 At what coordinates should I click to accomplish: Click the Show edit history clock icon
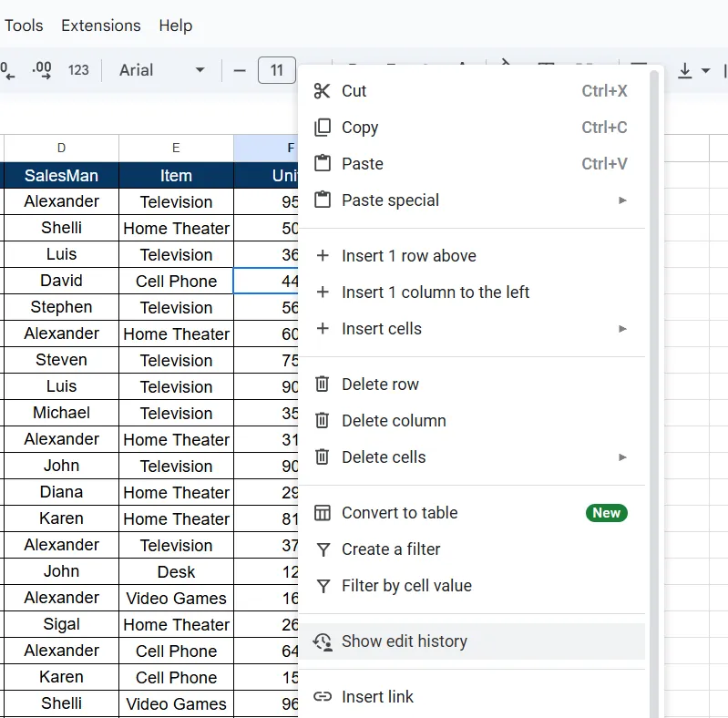[323, 641]
